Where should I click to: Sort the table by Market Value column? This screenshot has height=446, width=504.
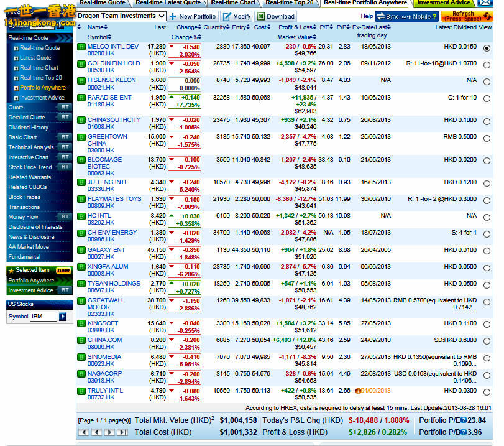[296, 37]
